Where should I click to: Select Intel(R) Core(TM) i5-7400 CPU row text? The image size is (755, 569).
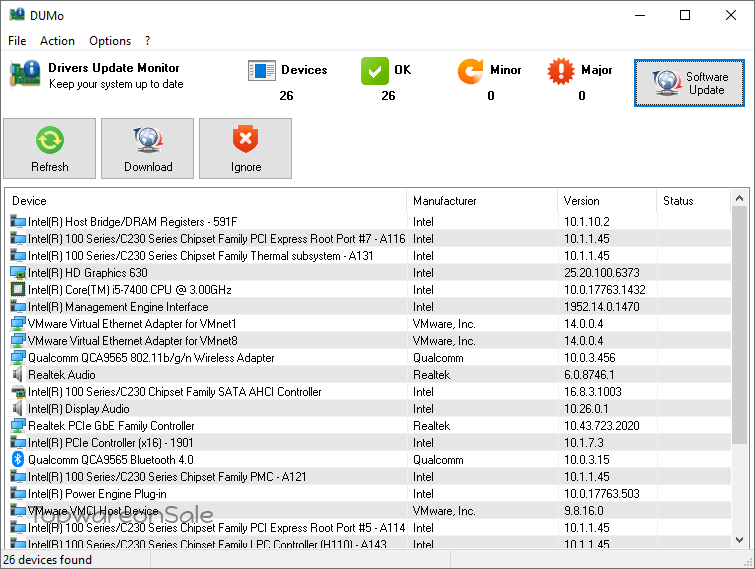130,290
